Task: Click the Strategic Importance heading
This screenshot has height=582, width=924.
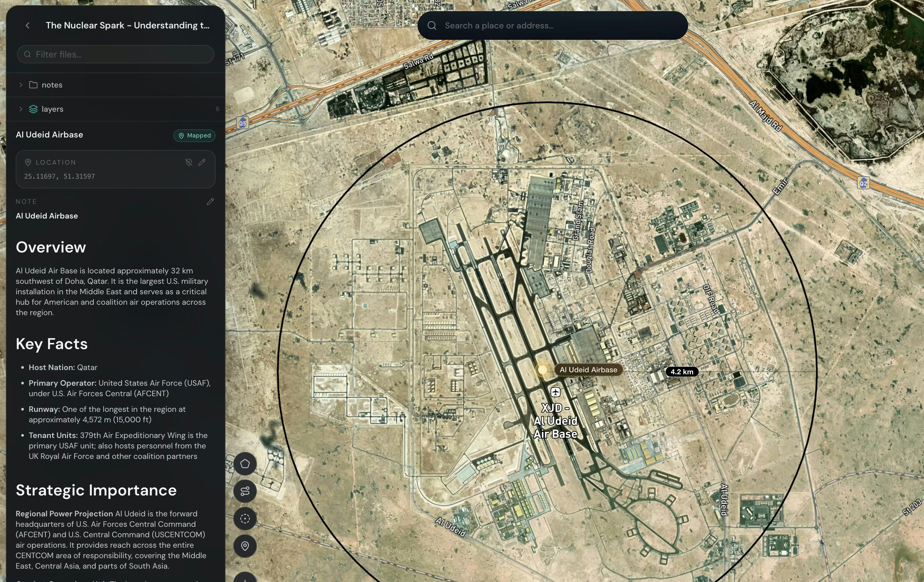Action: point(96,490)
